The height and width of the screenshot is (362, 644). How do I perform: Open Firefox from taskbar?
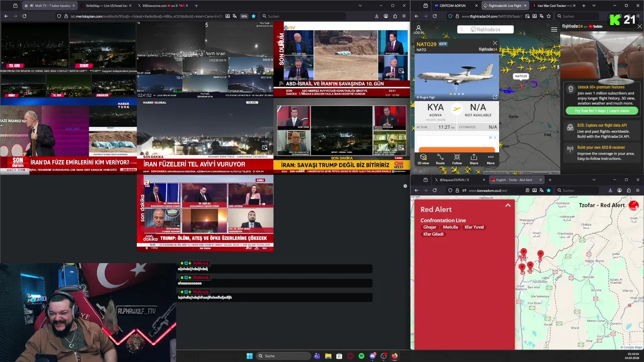tap(394, 356)
